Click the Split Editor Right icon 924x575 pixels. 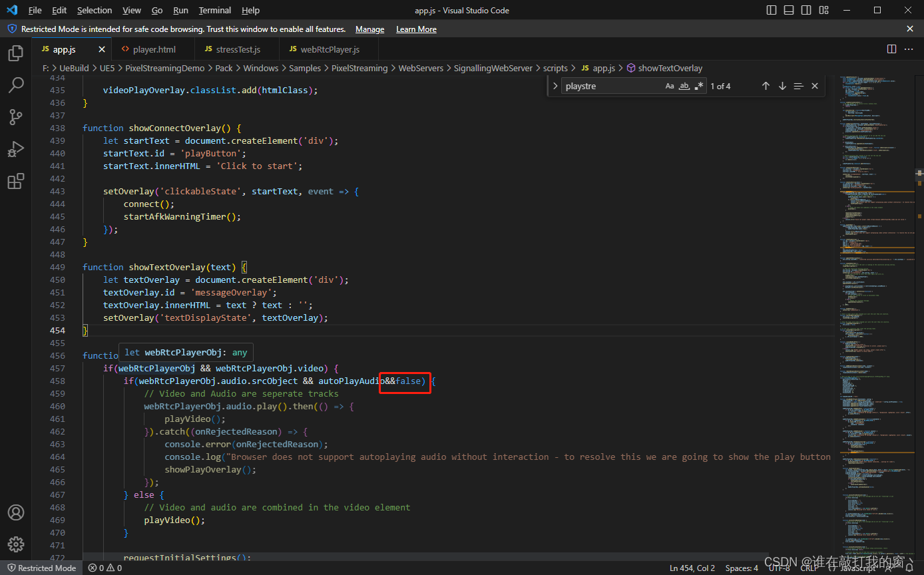coord(891,49)
